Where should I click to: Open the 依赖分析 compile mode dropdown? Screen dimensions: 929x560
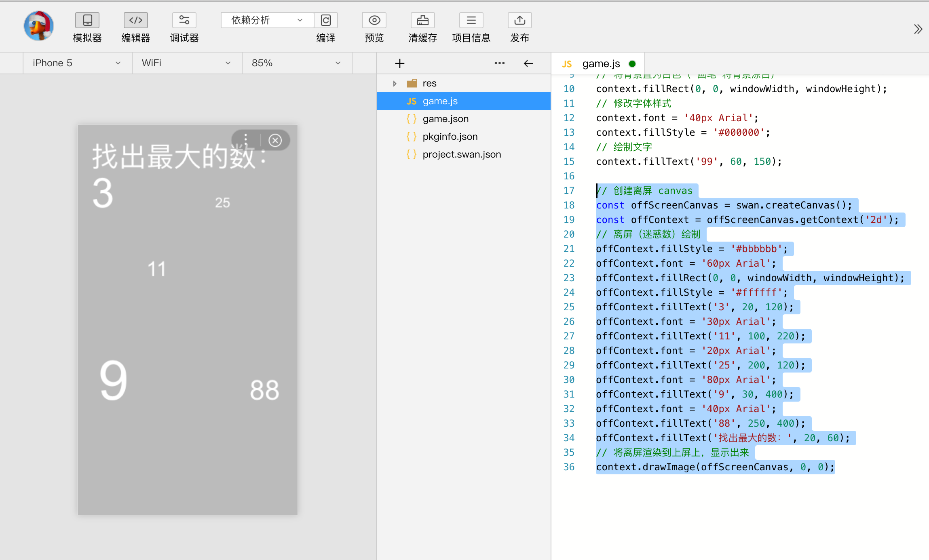click(267, 20)
